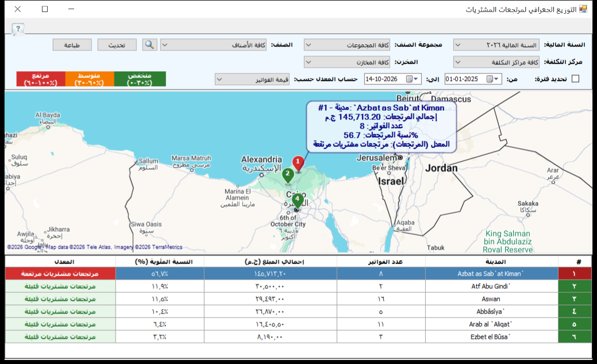Open 'مجموعة الصنف' dropdown
The image size is (597, 364).
tap(347, 45)
